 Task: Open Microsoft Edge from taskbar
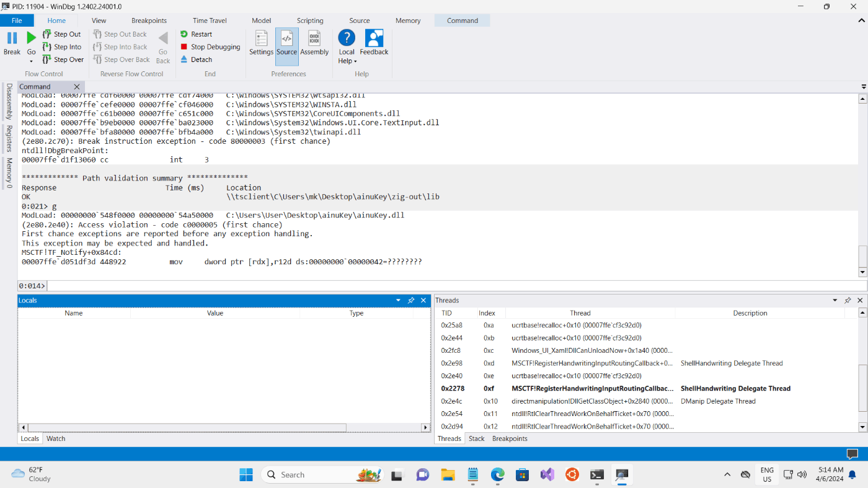click(x=498, y=474)
